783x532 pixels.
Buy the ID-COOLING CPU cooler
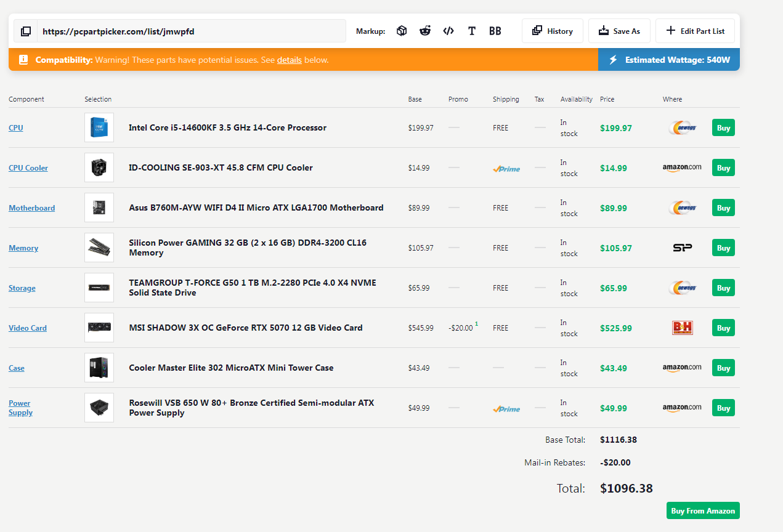click(723, 168)
